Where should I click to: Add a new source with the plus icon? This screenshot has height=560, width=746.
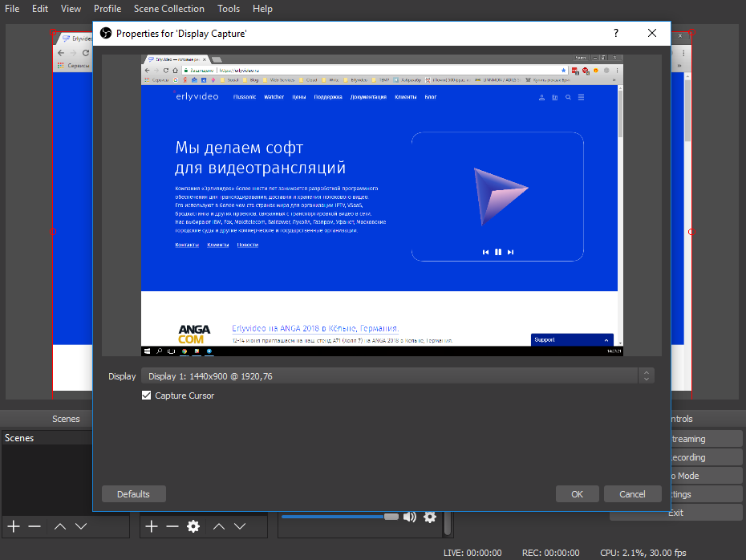[x=152, y=526]
